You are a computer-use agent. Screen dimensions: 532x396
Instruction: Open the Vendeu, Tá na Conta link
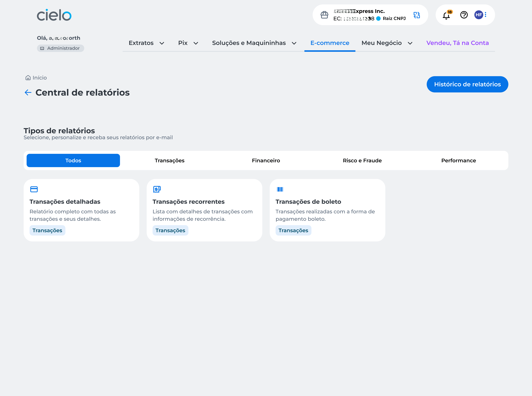point(457,43)
